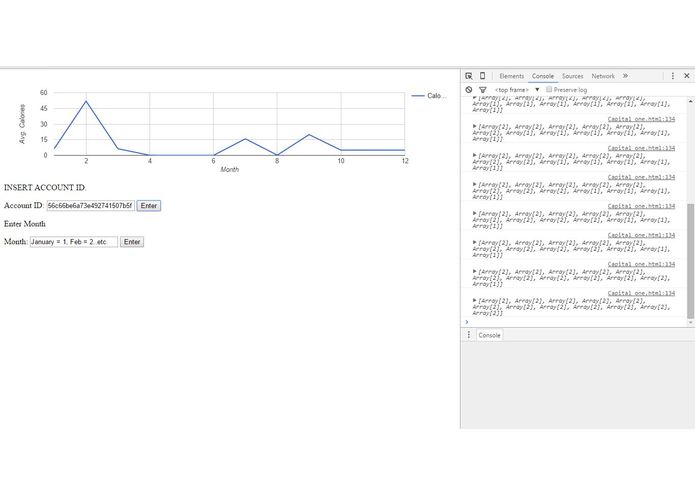Close the DevTools panel
This screenshot has width=695, height=494.
tap(687, 76)
